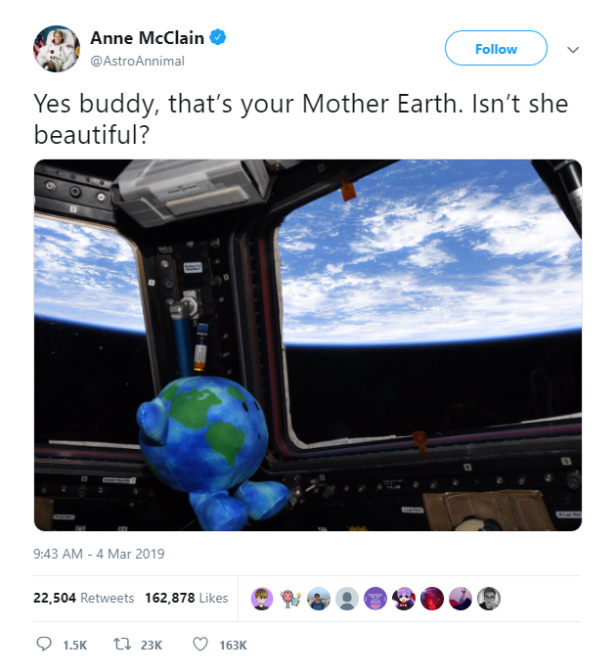The width and height of the screenshot is (616, 672).
Task: Click the last black-and-white liker avatar
Action: [x=489, y=599]
